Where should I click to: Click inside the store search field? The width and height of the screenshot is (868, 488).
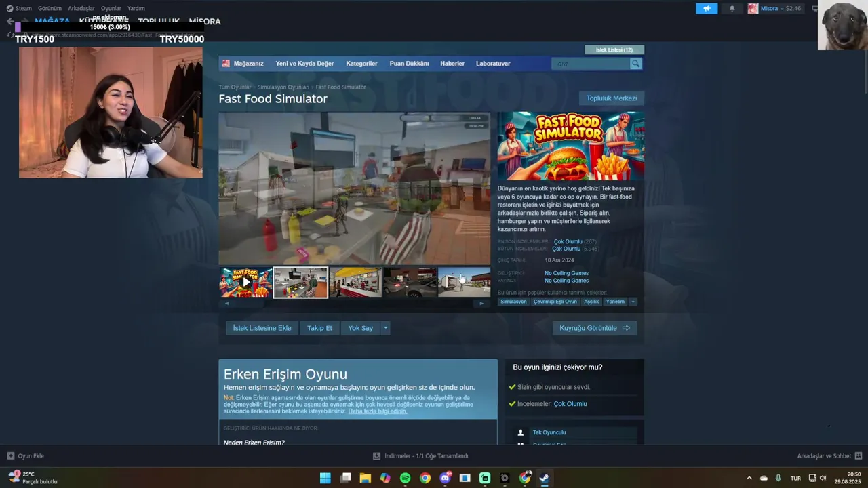591,64
